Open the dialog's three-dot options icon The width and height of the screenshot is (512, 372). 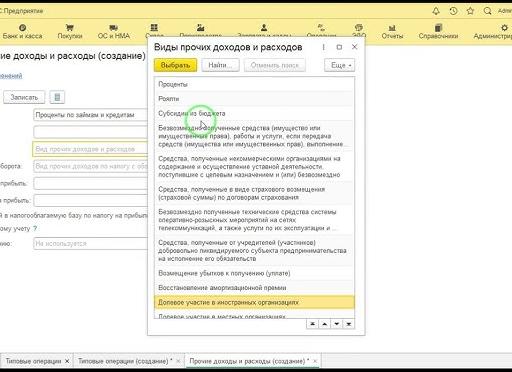(323, 47)
